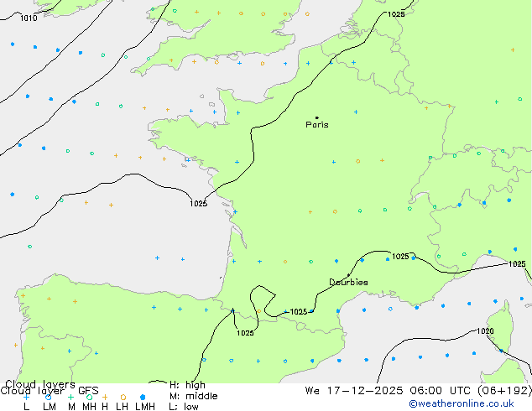Click the 'H: high' legend text

click(187, 385)
